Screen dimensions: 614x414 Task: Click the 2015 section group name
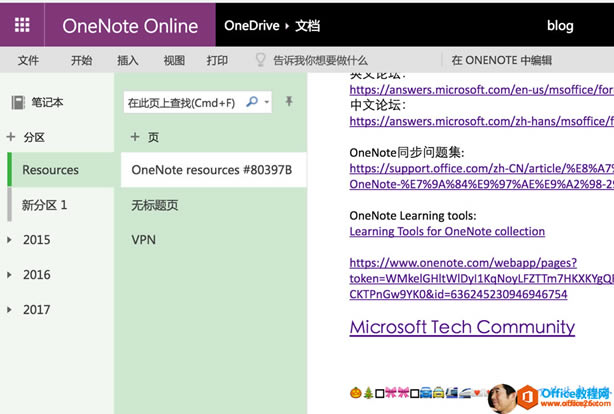[36, 240]
